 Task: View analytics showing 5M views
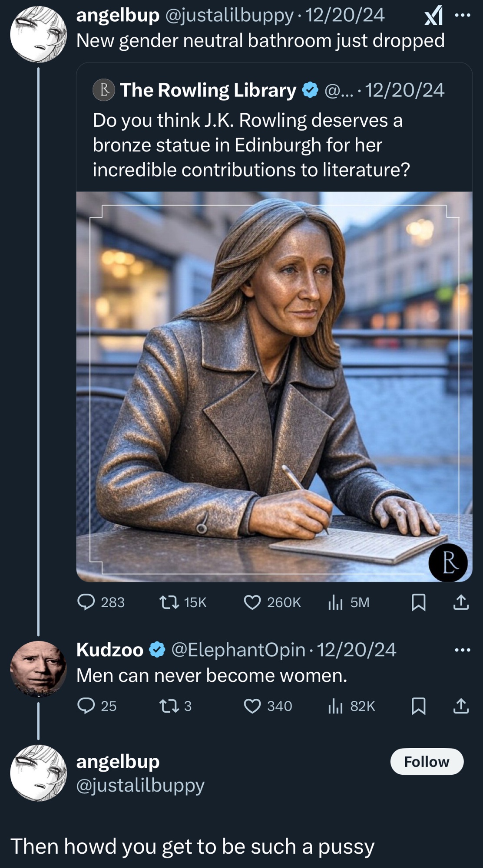coord(335,602)
